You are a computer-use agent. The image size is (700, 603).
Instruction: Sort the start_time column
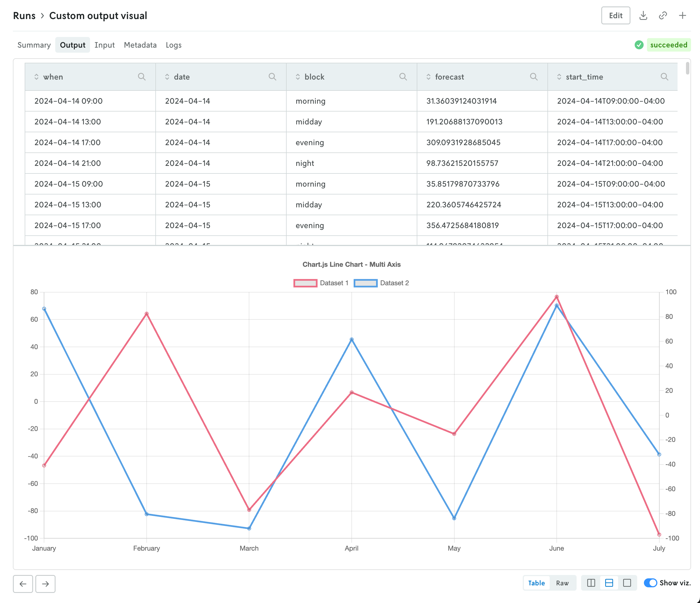click(559, 77)
